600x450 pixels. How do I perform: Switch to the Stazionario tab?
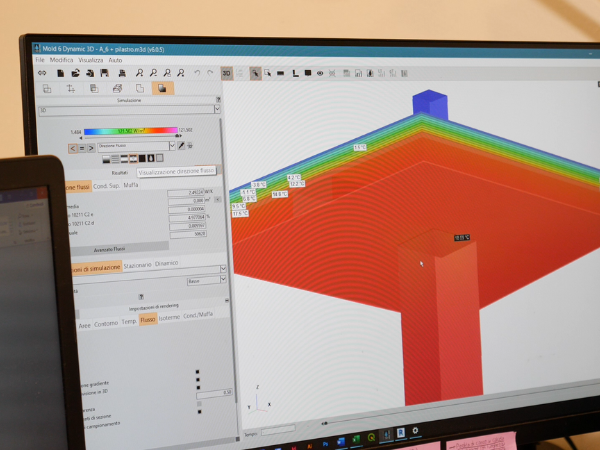pyautogui.click(x=137, y=265)
